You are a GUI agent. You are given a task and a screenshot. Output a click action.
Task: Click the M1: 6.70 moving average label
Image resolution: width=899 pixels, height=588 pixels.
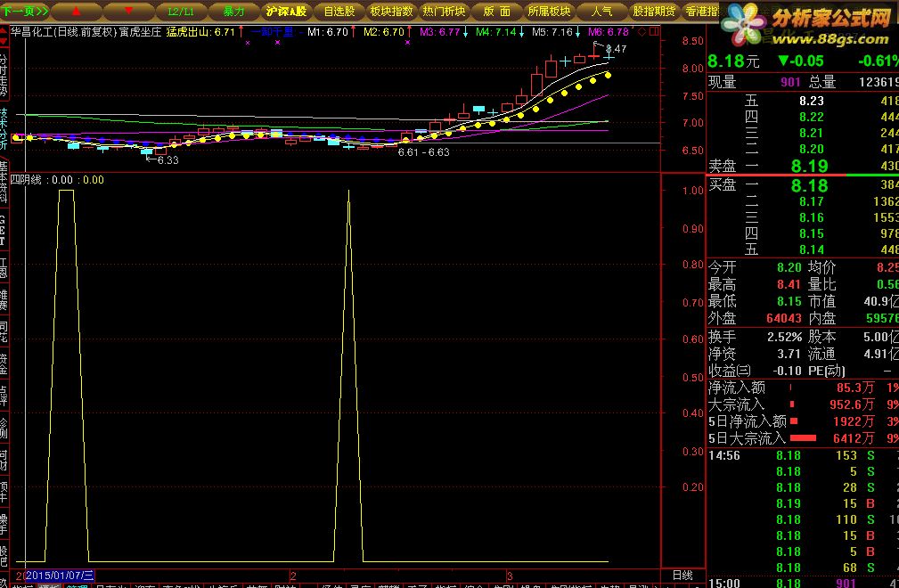pyautogui.click(x=327, y=32)
